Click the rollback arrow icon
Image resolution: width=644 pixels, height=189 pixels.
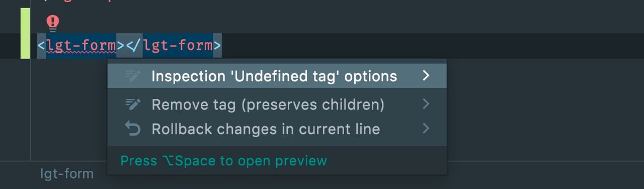coord(133,129)
